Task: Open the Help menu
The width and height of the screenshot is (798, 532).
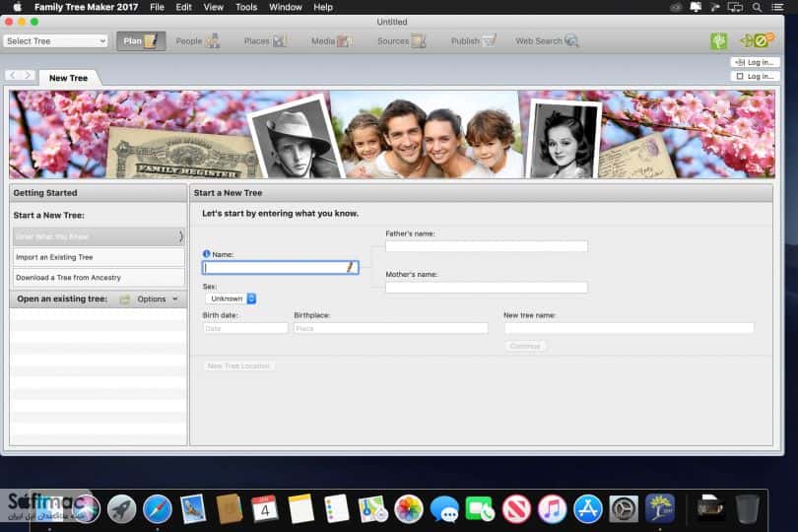Action: coord(323,7)
